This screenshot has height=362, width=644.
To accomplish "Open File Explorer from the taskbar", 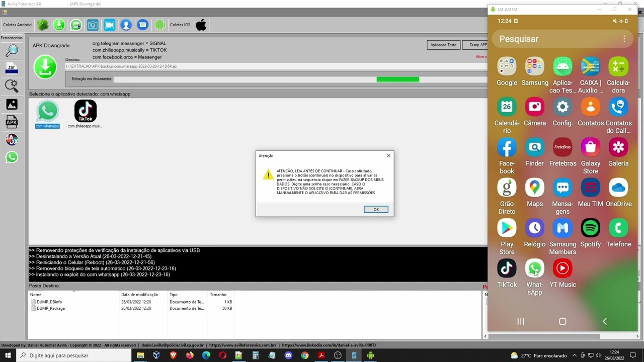I will coord(140,355).
